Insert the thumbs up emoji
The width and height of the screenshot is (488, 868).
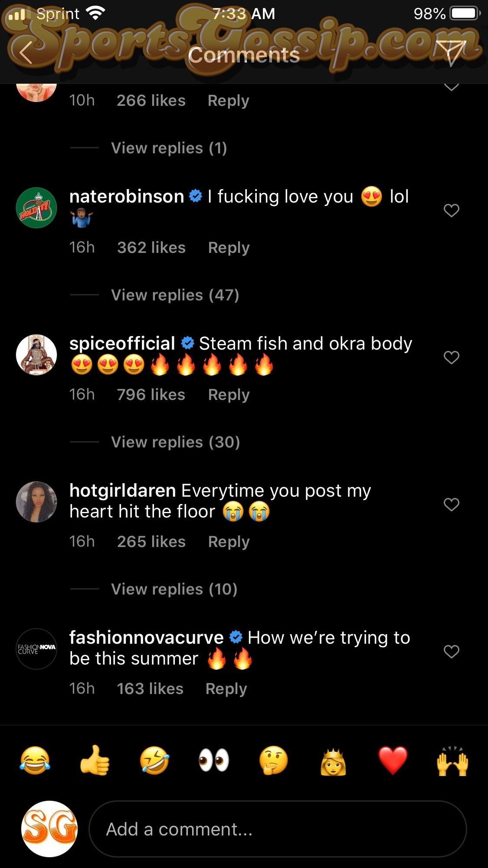[x=95, y=760]
